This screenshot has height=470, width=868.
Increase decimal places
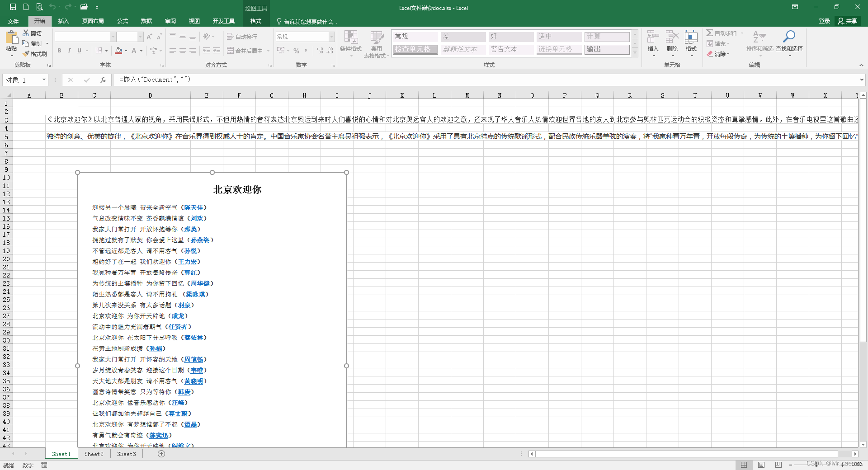pyautogui.click(x=320, y=51)
